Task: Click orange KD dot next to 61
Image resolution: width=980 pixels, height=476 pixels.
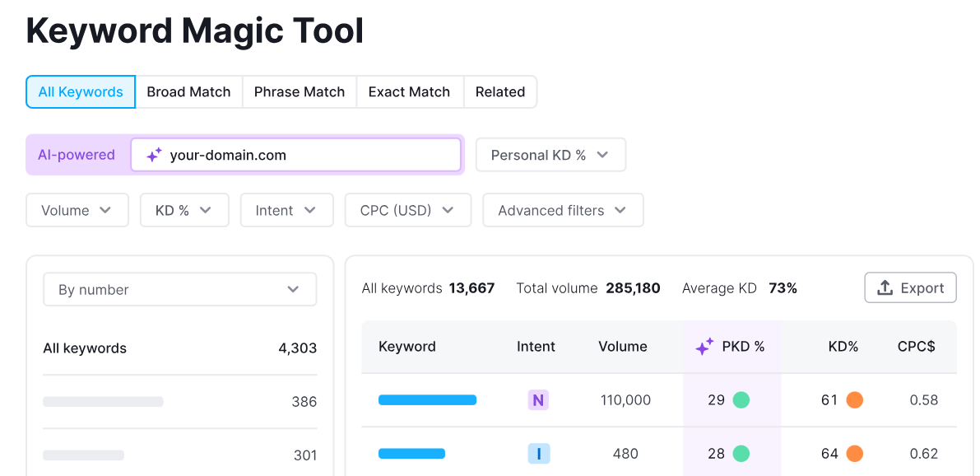Action: (854, 399)
